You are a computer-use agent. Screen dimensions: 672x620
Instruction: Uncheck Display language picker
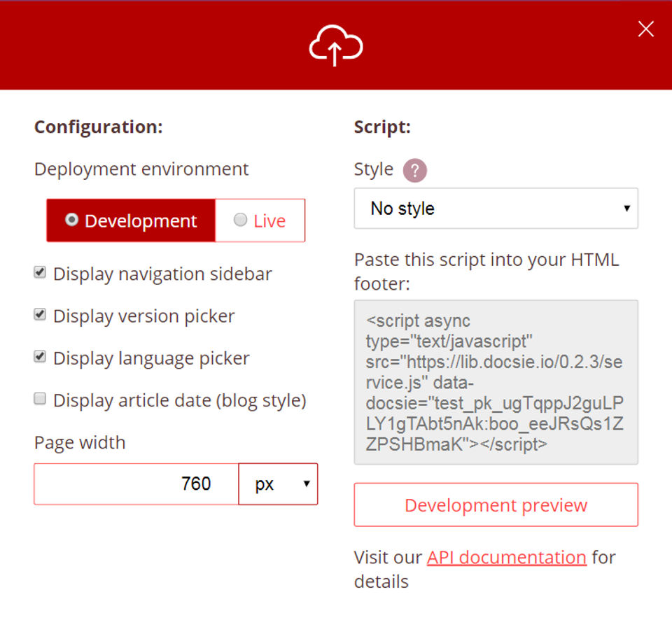point(40,356)
